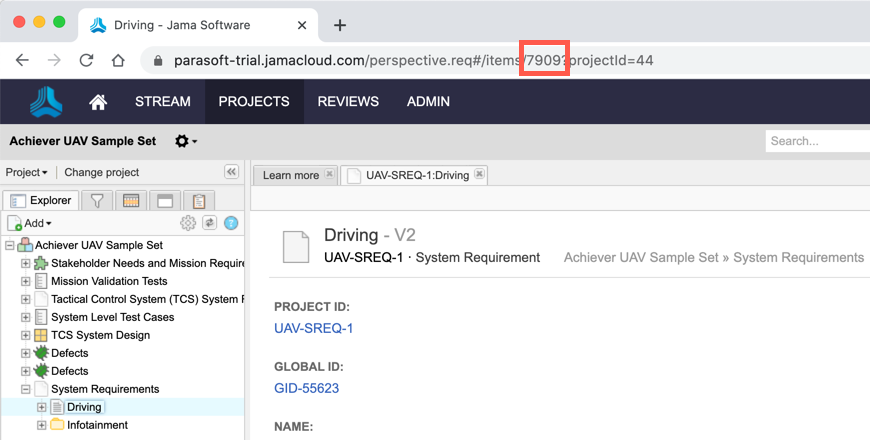Open the REVIEWS section
The image size is (870, 440).
(348, 102)
